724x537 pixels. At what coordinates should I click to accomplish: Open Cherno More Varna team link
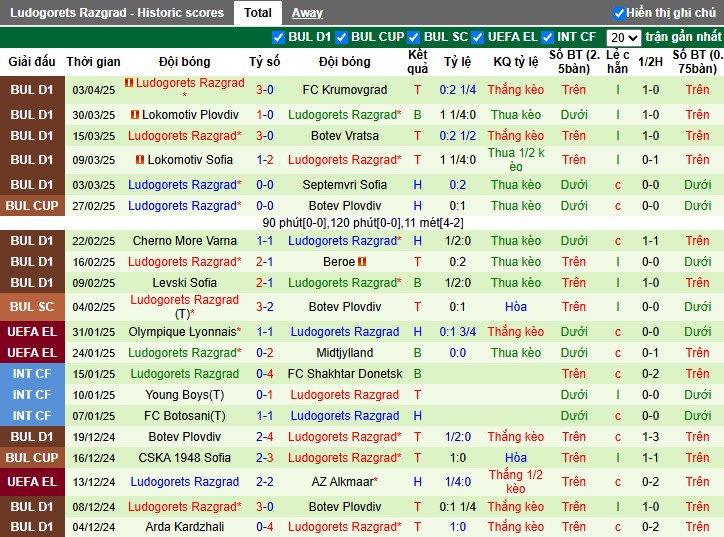(x=185, y=241)
